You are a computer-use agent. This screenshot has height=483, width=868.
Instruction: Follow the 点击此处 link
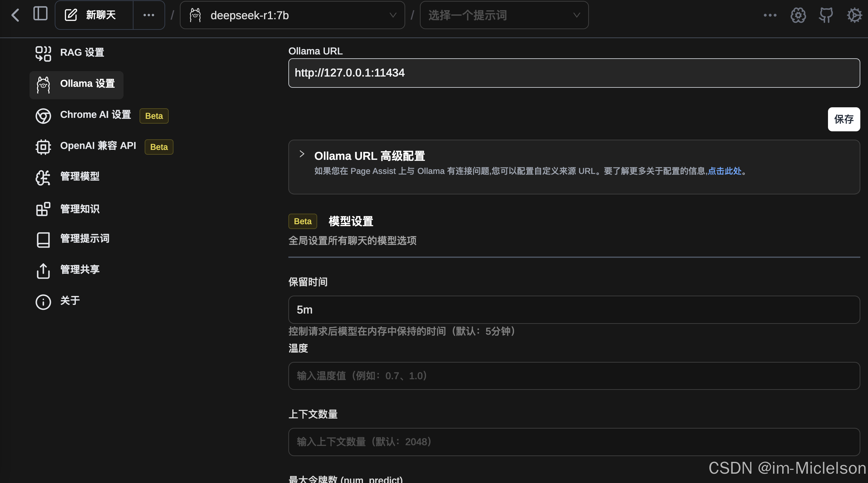(x=725, y=171)
